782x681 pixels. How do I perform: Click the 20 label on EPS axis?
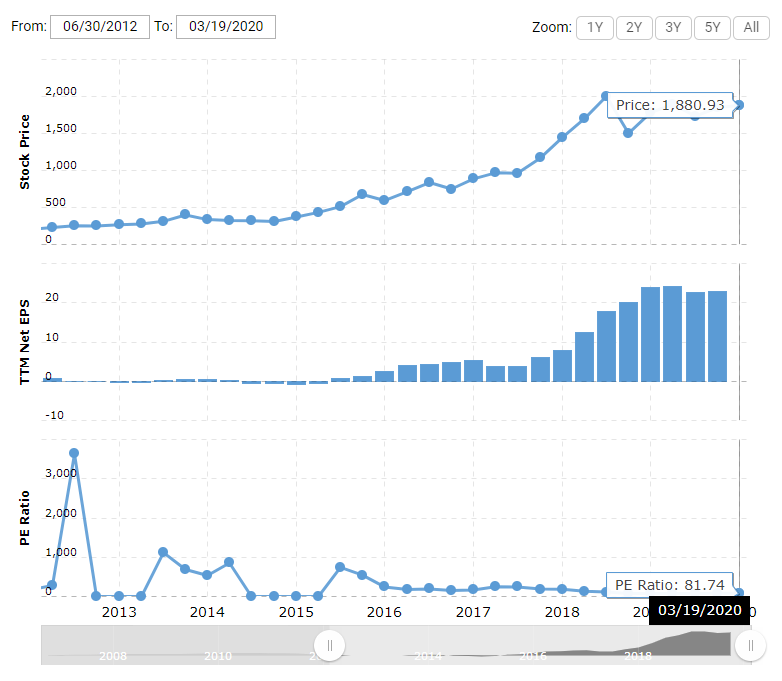point(52,297)
